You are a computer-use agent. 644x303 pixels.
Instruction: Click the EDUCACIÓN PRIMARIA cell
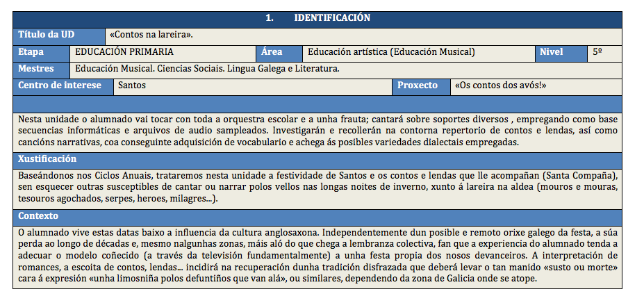(x=163, y=53)
